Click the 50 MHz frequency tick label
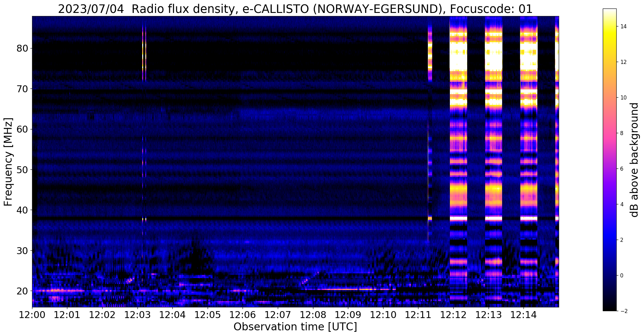This screenshot has height=336, width=644. coord(22,170)
